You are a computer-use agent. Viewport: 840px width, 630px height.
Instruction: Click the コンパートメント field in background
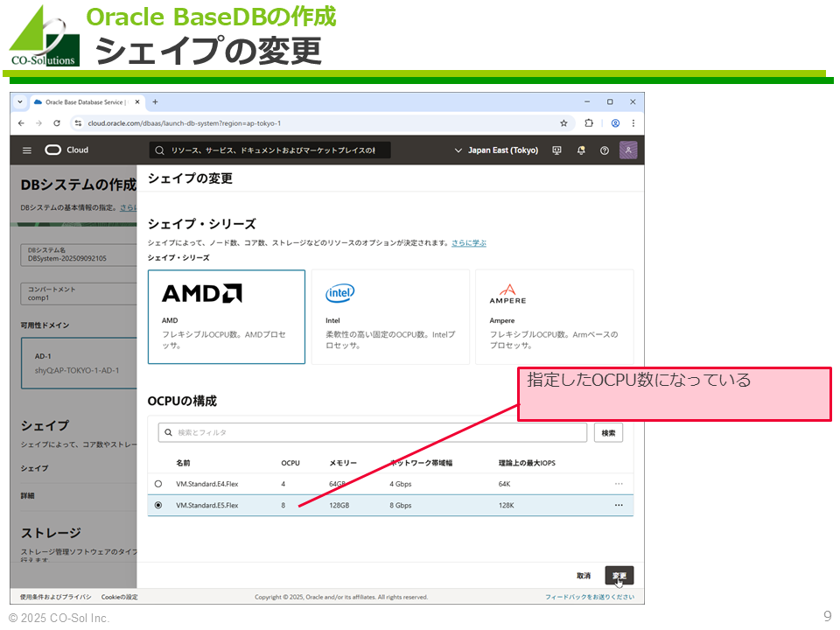pos(79,294)
